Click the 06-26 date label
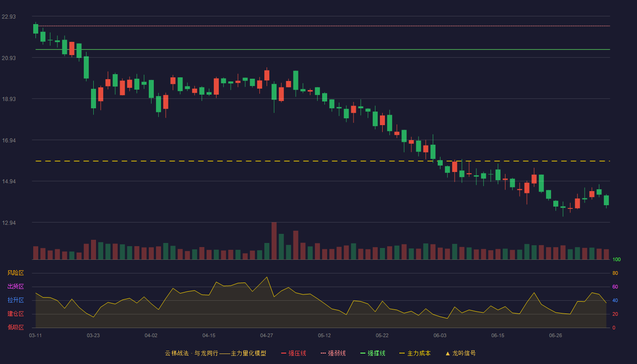The height and width of the screenshot is (364, 637). [556, 335]
